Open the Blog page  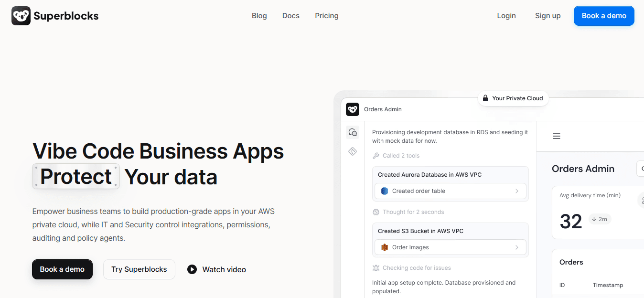pos(259,16)
